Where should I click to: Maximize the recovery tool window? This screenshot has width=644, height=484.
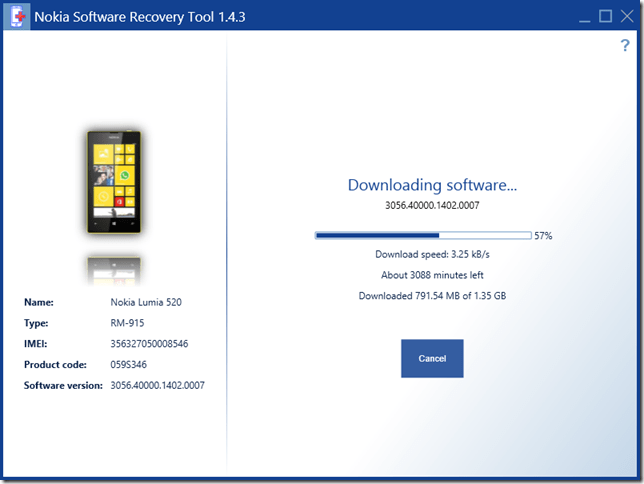pos(605,16)
